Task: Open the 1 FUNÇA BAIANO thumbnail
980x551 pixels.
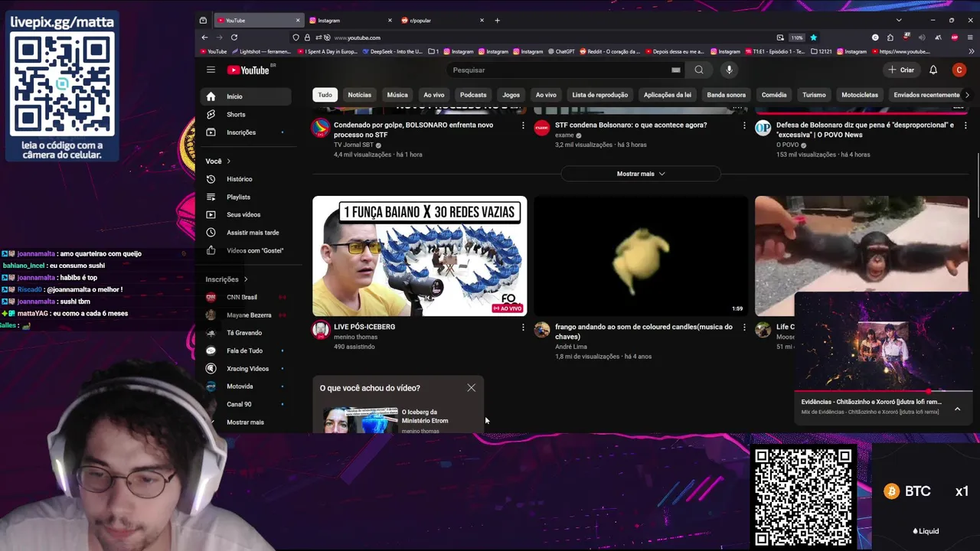Action: 420,256
